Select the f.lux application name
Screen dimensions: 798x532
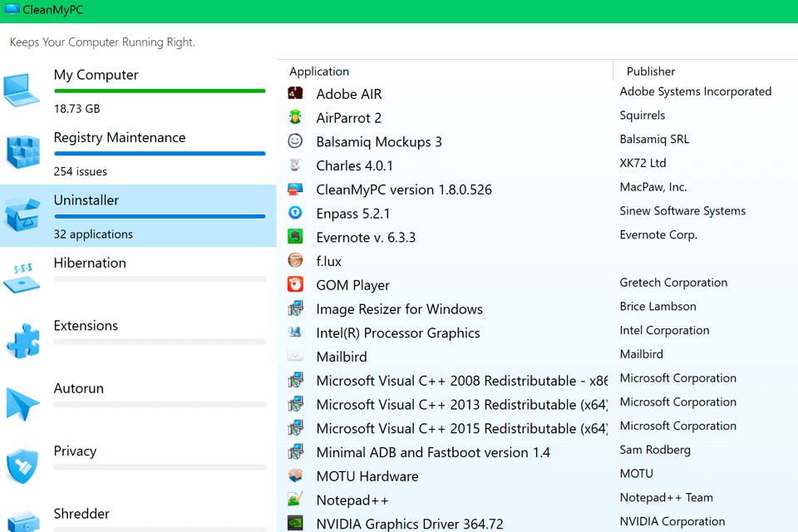pos(328,262)
